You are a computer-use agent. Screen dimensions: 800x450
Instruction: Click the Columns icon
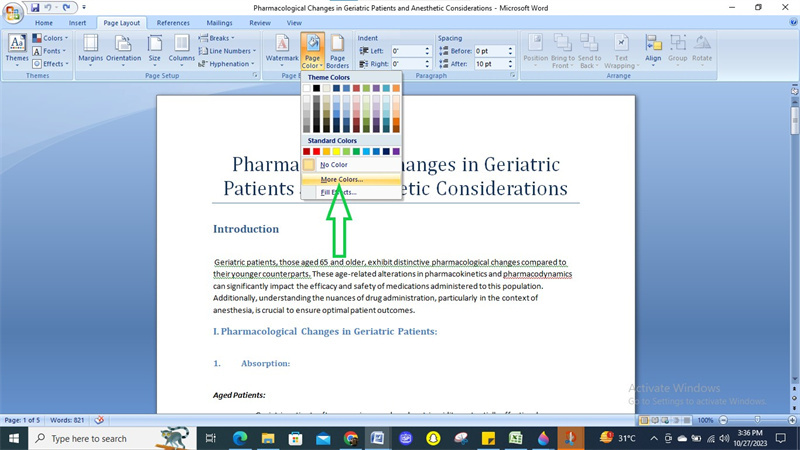[x=182, y=48]
